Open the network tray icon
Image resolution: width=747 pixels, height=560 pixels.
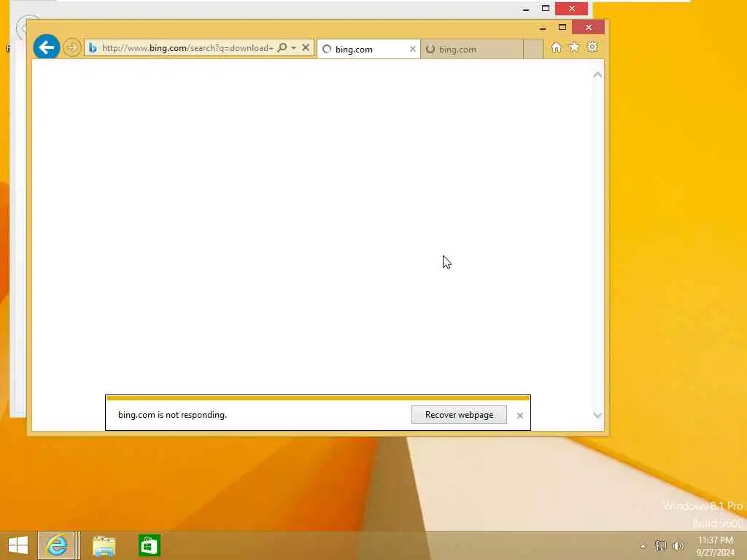pyautogui.click(x=660, y=545)
